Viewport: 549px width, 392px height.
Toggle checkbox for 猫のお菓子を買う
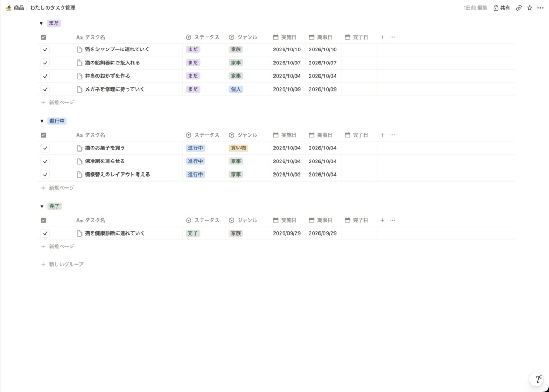(x=45, y=148)
